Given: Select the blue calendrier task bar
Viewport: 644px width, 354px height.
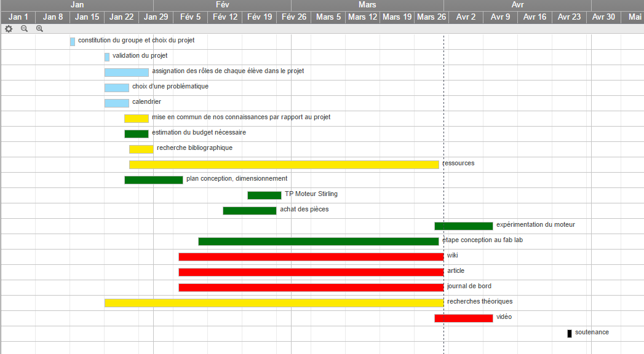Looking at the screenshot, I should coord(116,103).
